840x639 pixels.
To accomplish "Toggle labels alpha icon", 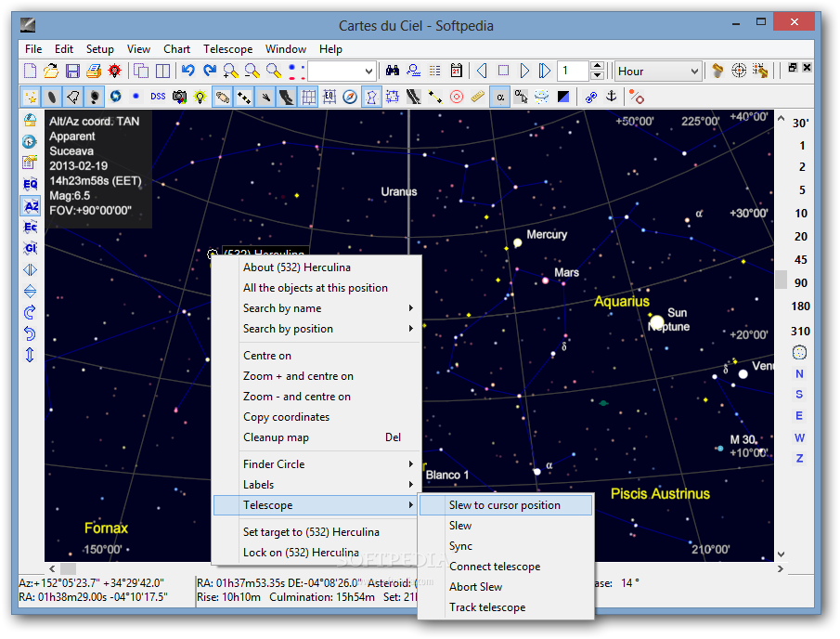I will [499, 97].
